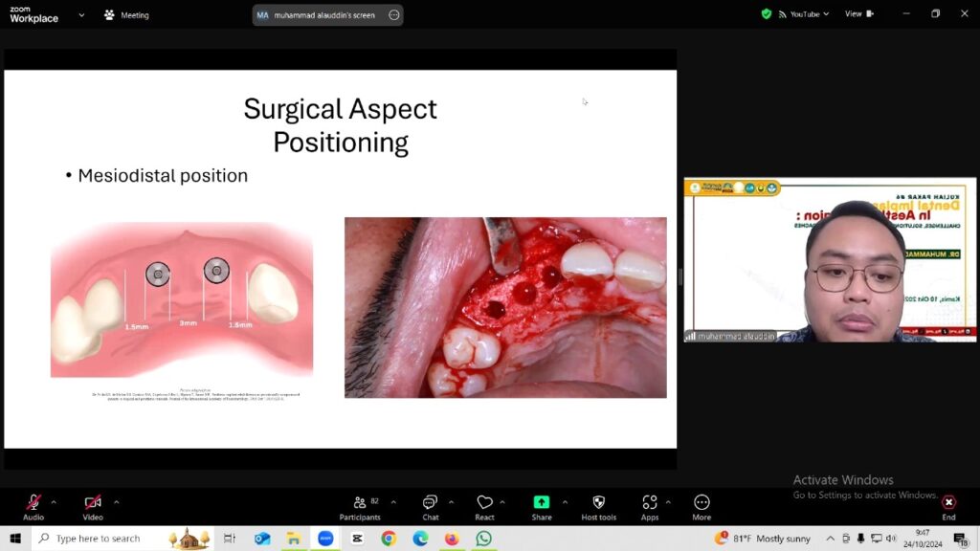Open the notification center icon

[x=961, y=539]
